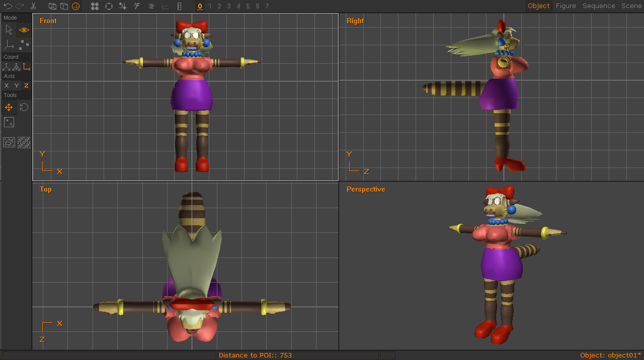Select the arrow Edit mode tool
This screenshot has height=360, width=644.
9,30
